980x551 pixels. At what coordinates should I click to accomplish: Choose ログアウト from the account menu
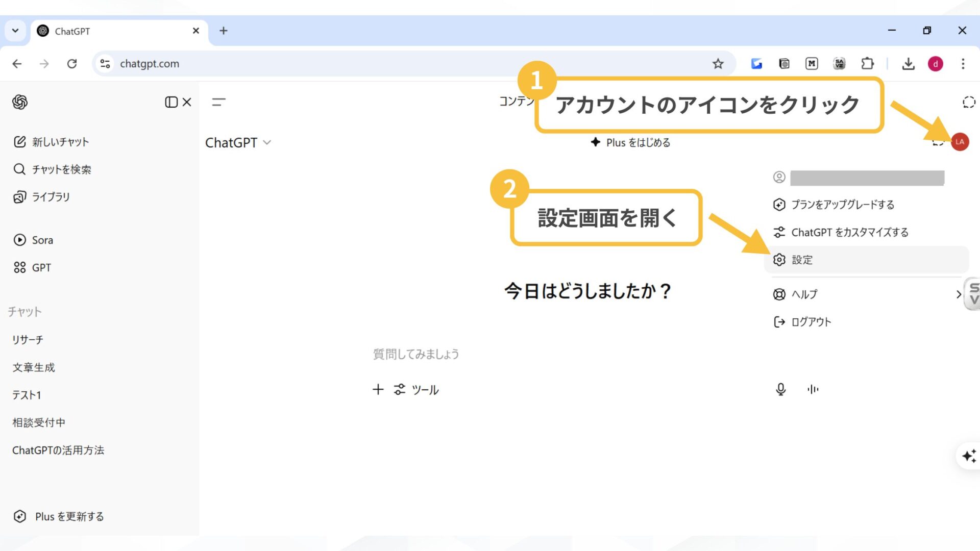coord(811,321)
